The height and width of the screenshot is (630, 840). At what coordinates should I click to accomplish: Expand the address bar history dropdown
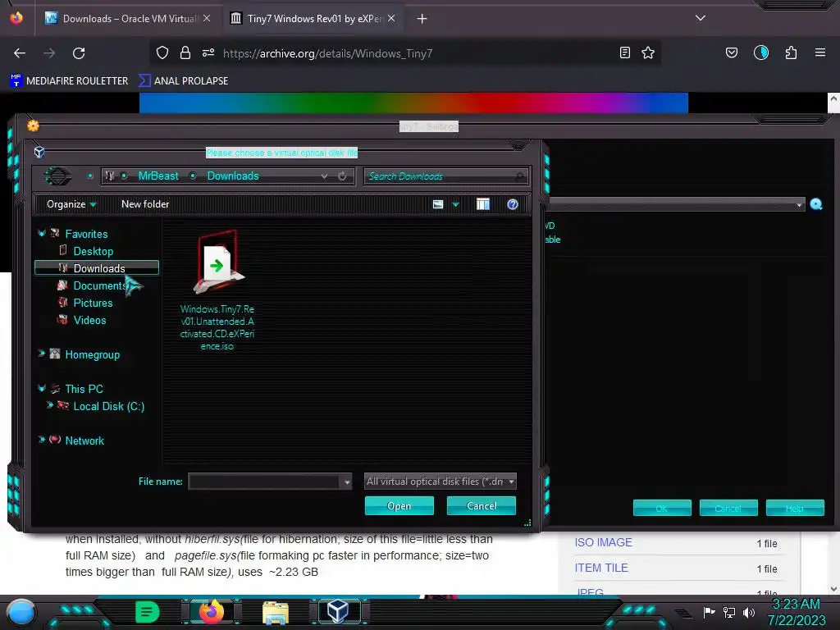pyautogui.click(x=324, y=176)
